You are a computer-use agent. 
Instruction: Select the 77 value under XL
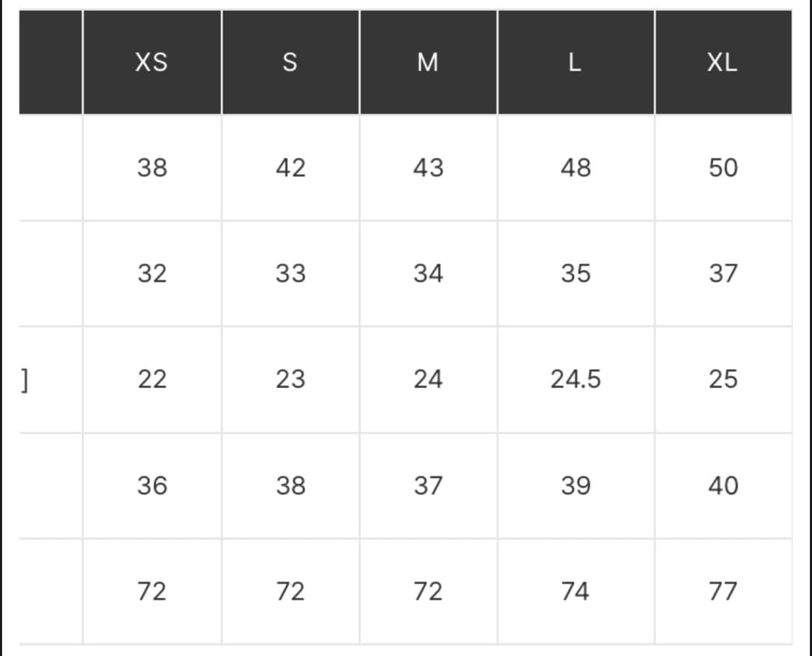[722, 591]
